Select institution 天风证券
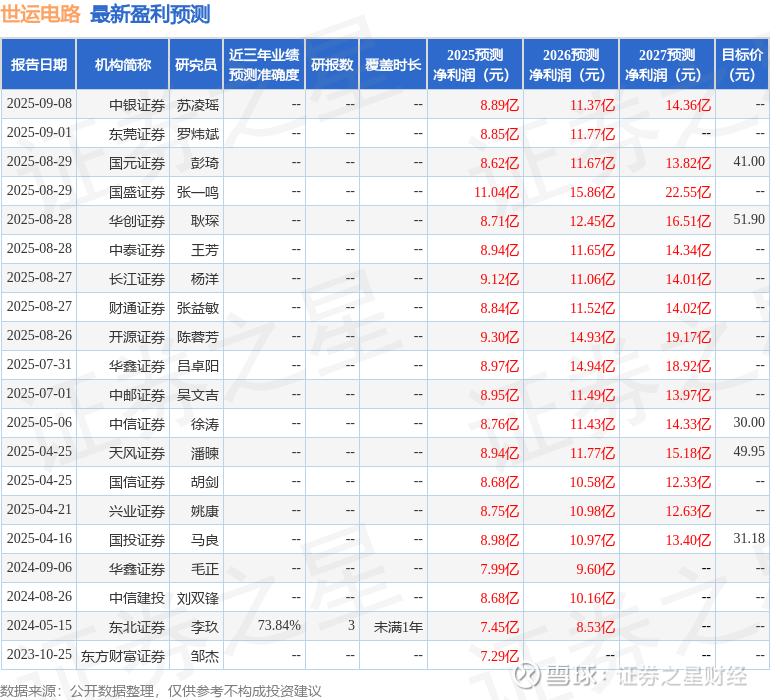This screenshot has width=770, height=700. [137, 453]
